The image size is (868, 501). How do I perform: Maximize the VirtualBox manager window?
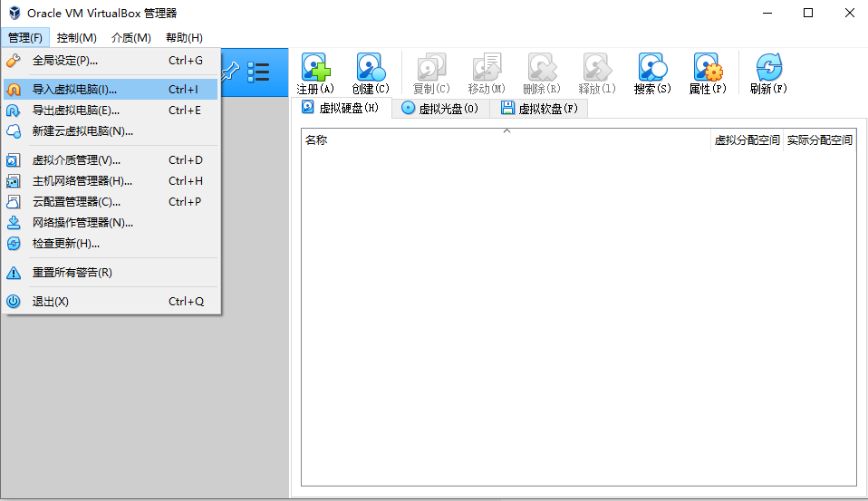(808, 13)
